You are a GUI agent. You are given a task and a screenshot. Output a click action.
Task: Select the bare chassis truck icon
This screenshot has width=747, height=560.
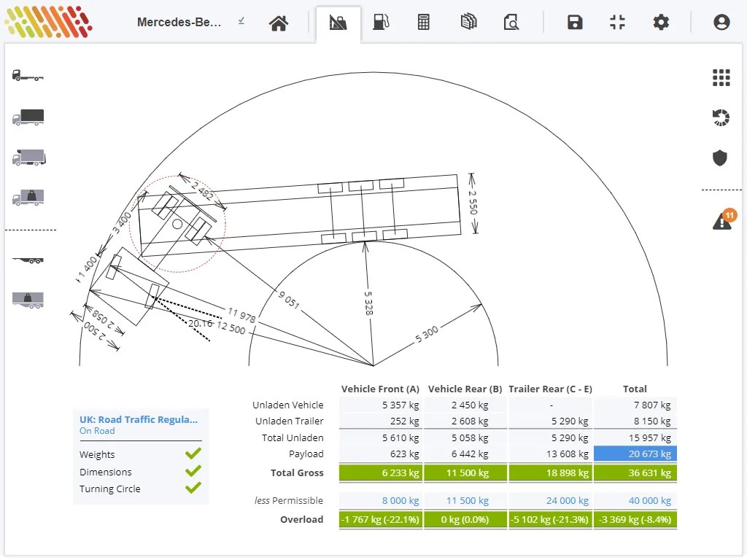point(28,75)
